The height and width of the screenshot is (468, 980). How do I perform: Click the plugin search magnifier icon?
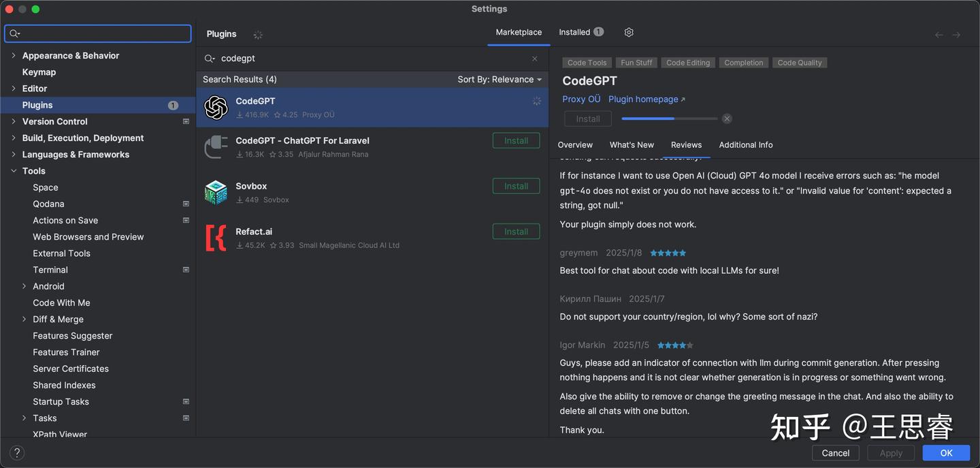[210, 59]
